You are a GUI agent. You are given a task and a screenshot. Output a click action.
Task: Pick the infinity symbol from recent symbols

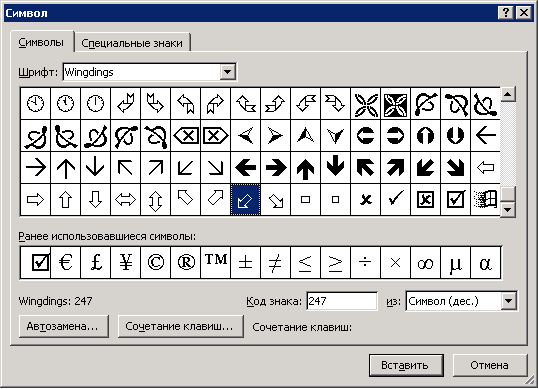click(425, 262)
